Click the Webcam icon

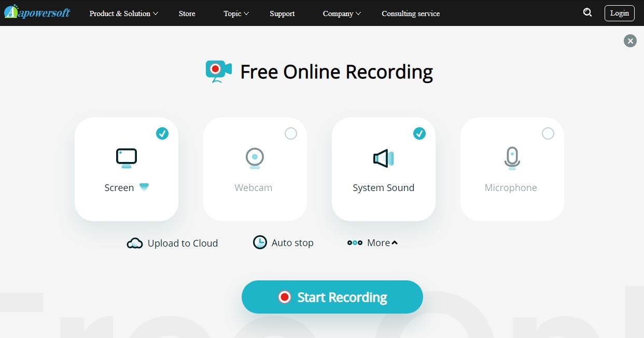255,157
